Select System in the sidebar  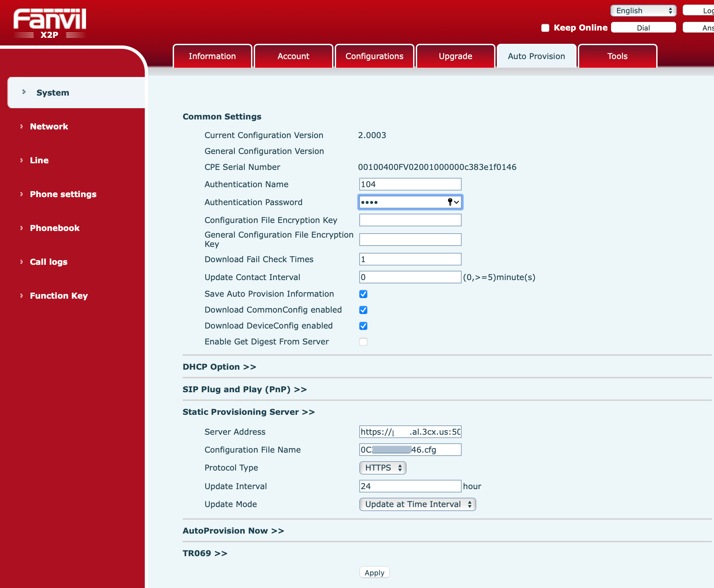pos(76,93)
